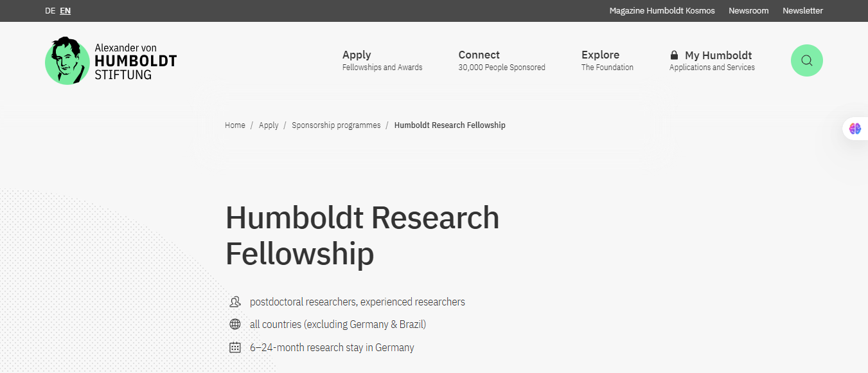Click the brain extension icon at right edge
This screenshot has width=868, height=373.
coord(855,129)
